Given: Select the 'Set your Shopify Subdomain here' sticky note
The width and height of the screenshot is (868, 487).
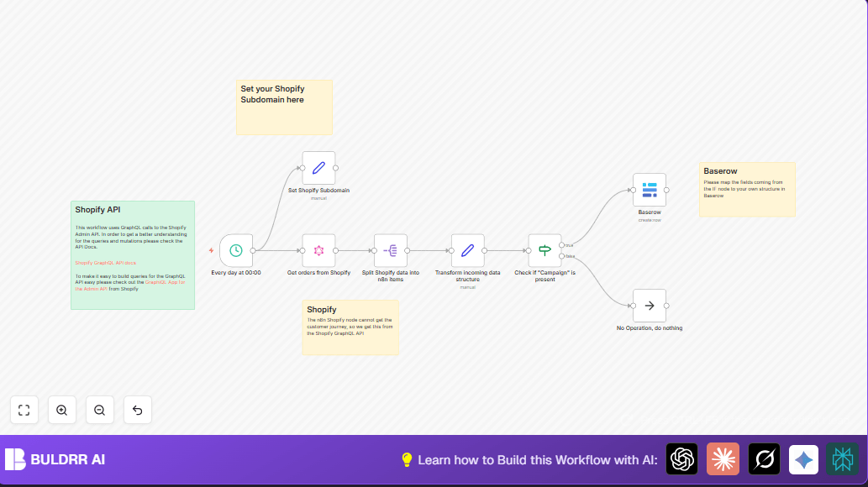Looking at the screenshot, I should click(285, 107).
